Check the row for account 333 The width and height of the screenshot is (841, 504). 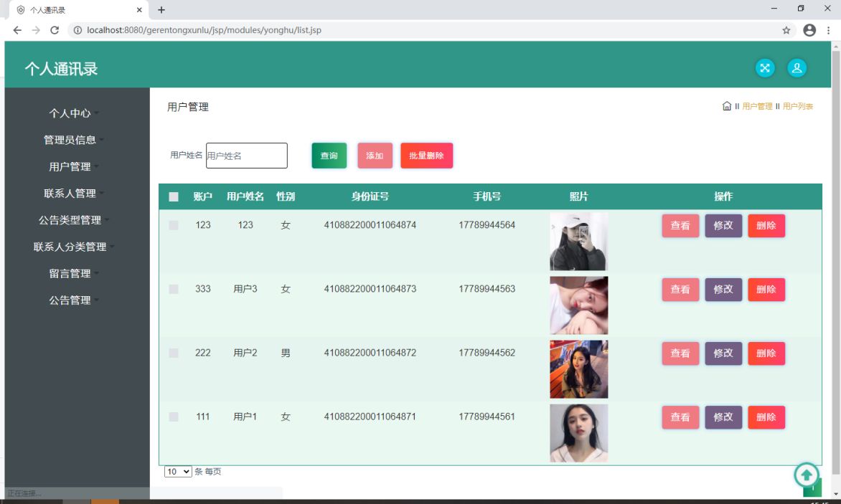click(173, 289)
